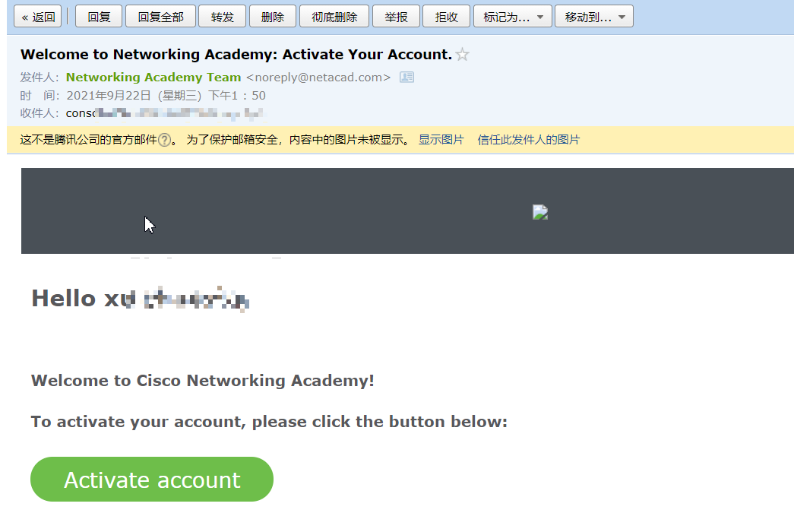
Task: Click the green Activate account button
Action: pos(152,480)
